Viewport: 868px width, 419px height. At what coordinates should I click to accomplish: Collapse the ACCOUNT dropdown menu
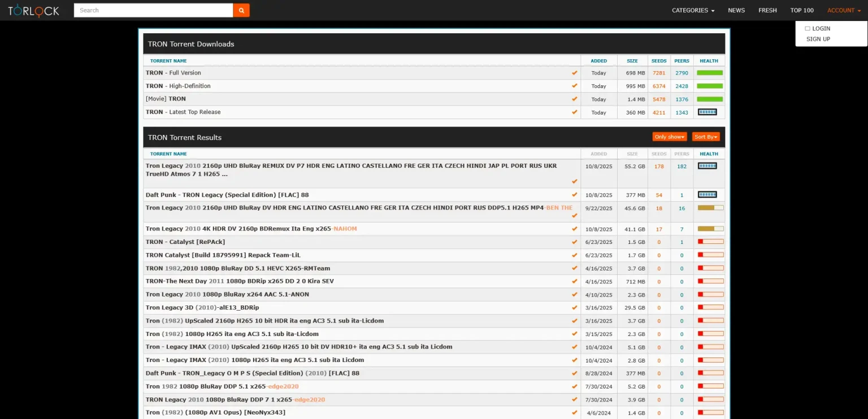(844, 10)
